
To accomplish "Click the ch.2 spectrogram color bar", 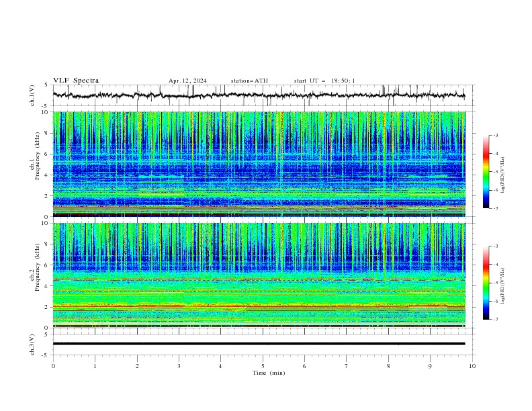I will pos(486,283).
